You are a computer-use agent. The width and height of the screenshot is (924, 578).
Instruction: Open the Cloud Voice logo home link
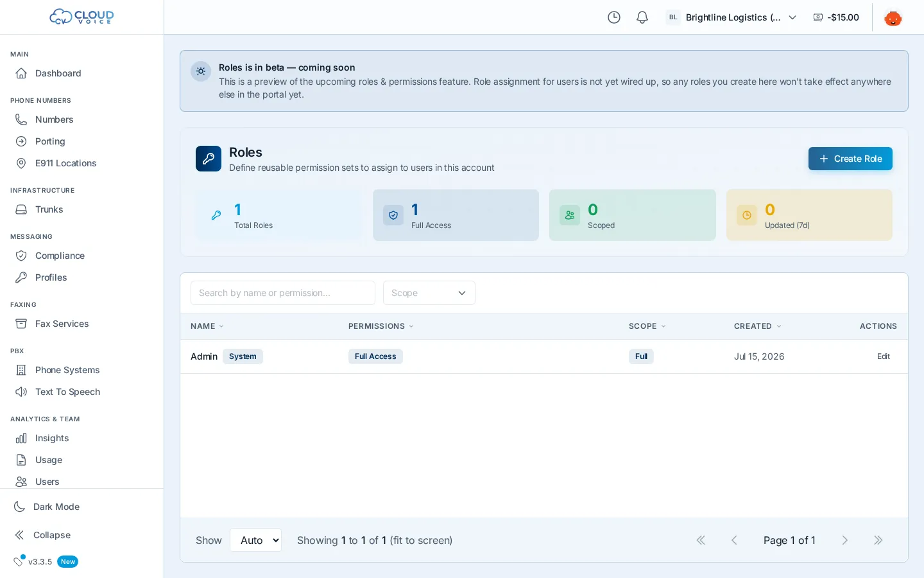point(81,17)
